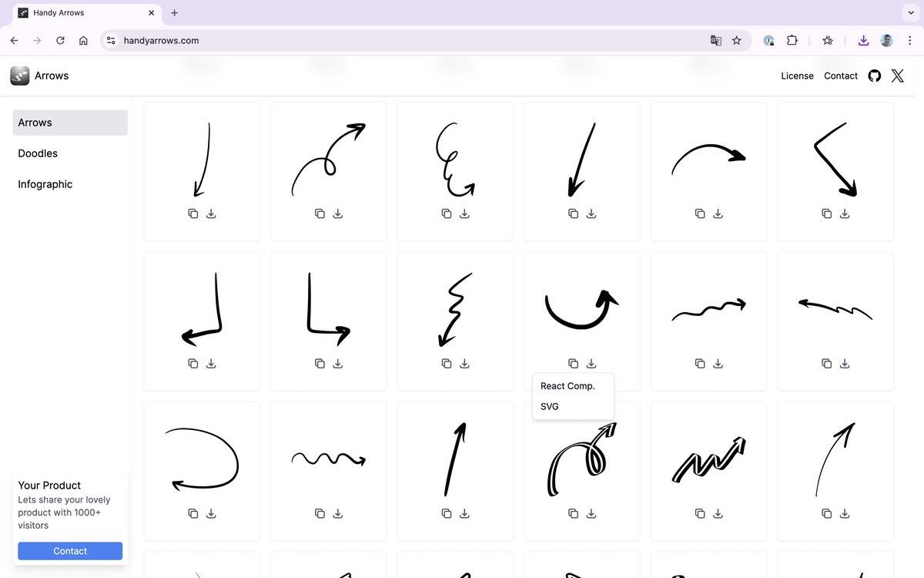Download the wavy thin right arrow
The width and height of the screenshot is (924, 578).
point(718,363)
